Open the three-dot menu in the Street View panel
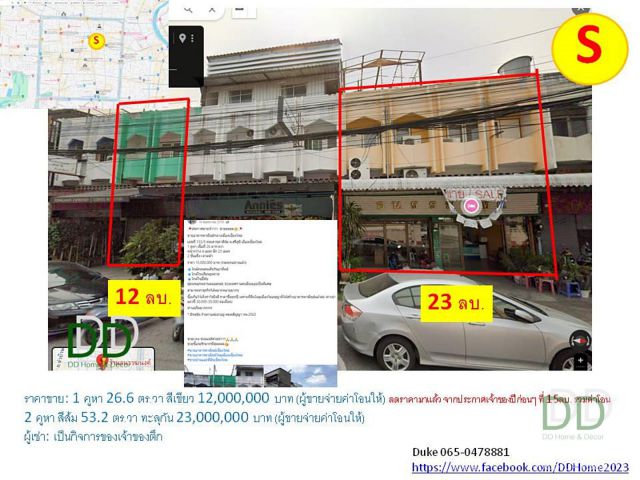 192,38
